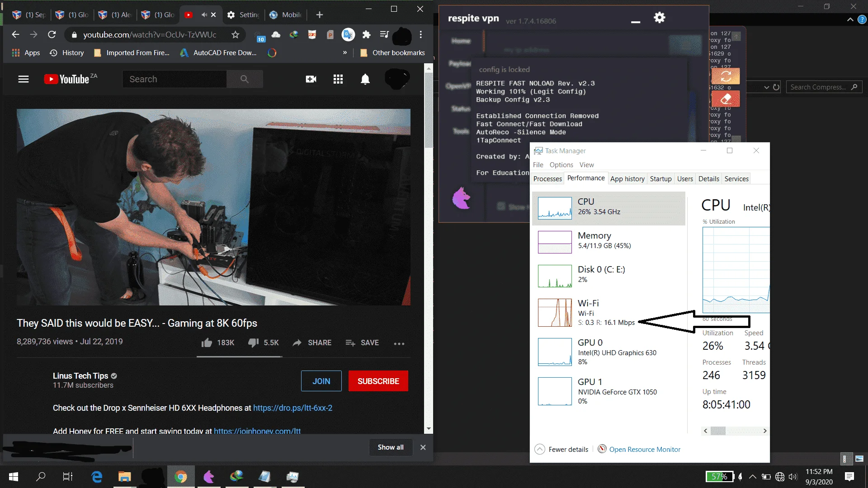Open the video more actions ellipsis
The width and height of the screenshot is (868, 488).
pos(399,343)
